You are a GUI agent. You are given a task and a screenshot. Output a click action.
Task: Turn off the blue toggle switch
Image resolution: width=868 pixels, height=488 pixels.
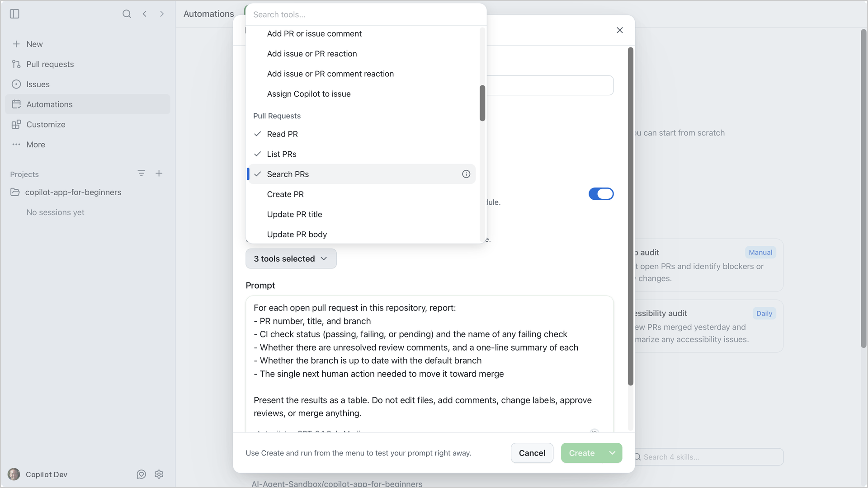click(x=601, y=194)
